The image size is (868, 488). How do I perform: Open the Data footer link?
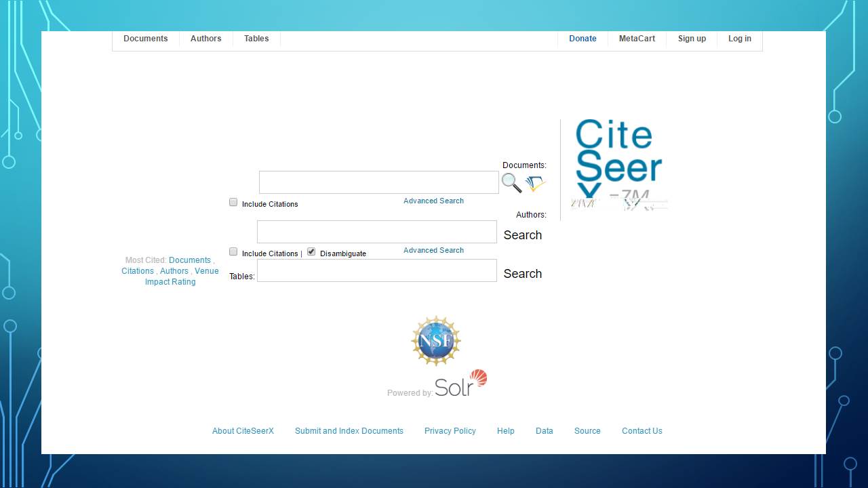click(545, 431)
